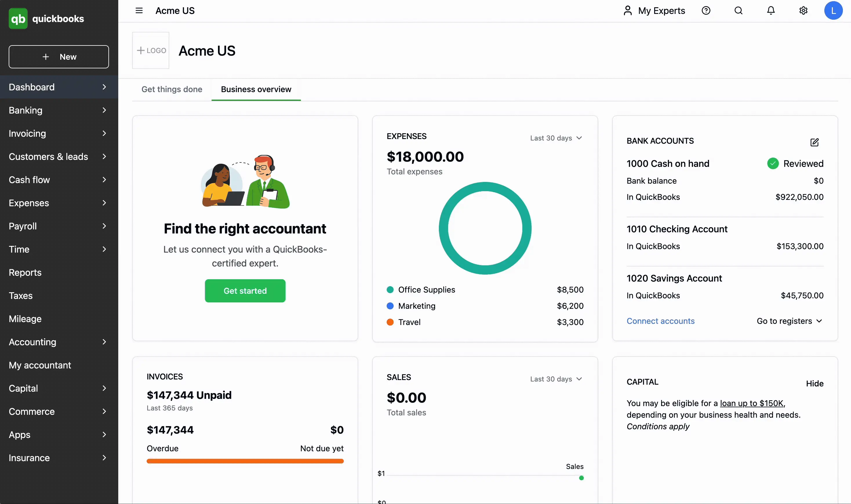The image size is (851, 504).
Task: Click the $147,344 Unpaid invoices total
Action: [189, 395]
